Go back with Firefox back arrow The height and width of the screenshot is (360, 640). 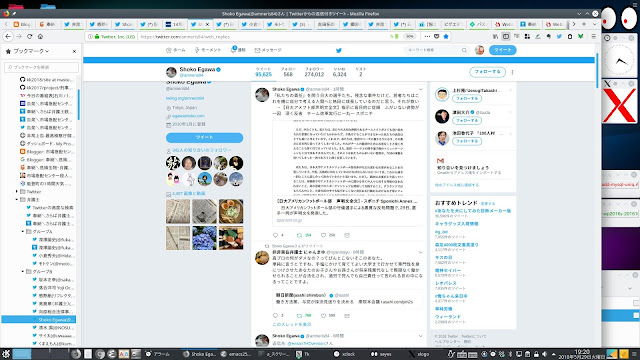pos(8,36)
